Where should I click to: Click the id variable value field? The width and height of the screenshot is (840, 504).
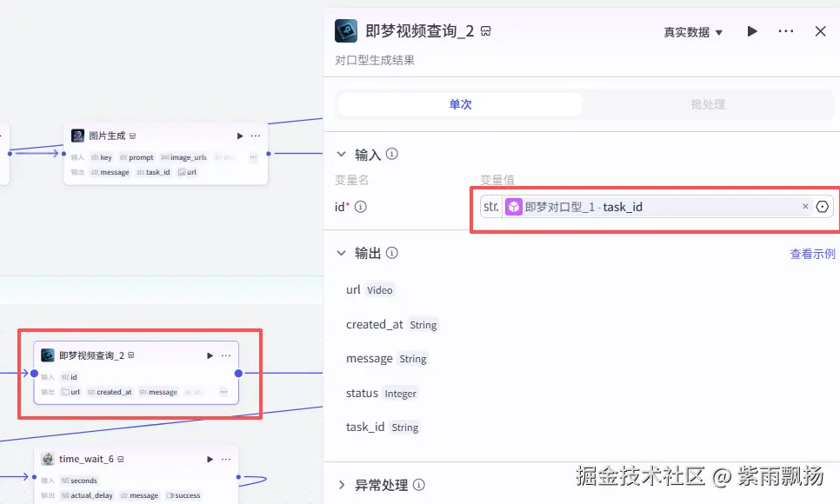[x=657, y=207]
